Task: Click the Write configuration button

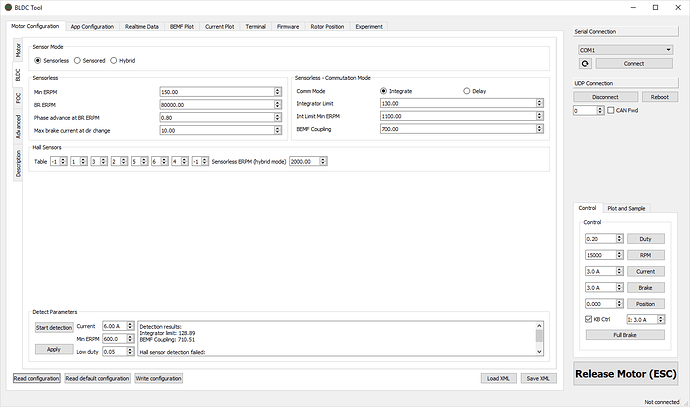Action: click(158, 378)
